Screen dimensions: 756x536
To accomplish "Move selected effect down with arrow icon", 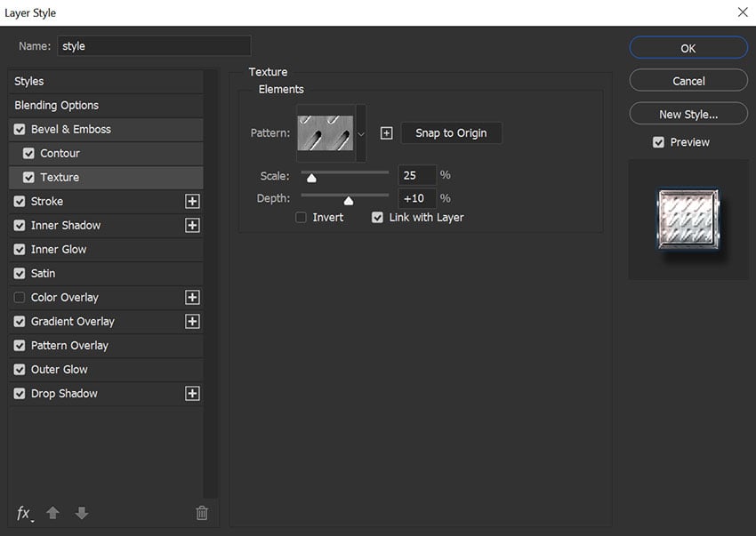I will click(x=81, y=513).
